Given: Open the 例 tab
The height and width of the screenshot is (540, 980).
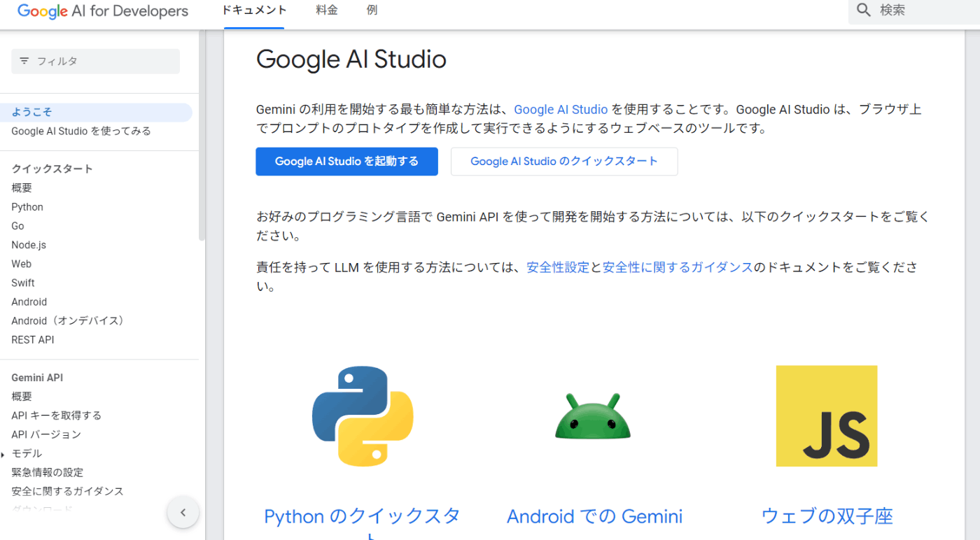Looking at the screenshot, I should pyautogui.click(x=372, y=10).
